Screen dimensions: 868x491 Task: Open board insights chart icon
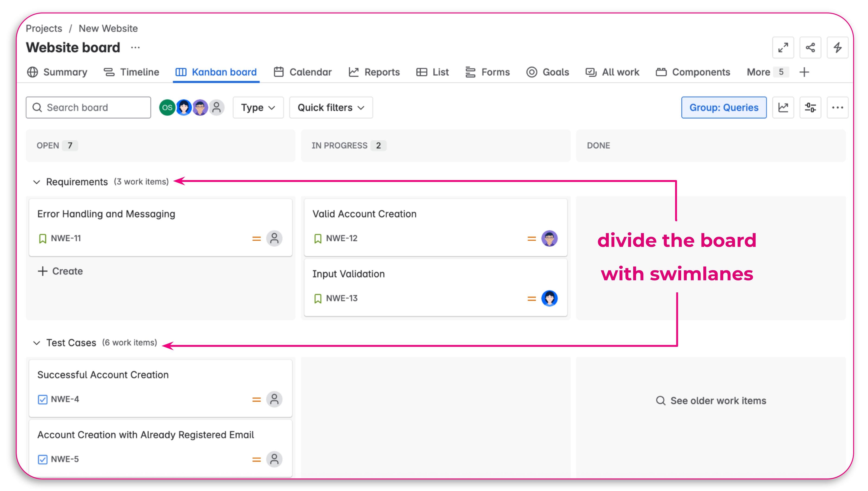click(783, 107)
